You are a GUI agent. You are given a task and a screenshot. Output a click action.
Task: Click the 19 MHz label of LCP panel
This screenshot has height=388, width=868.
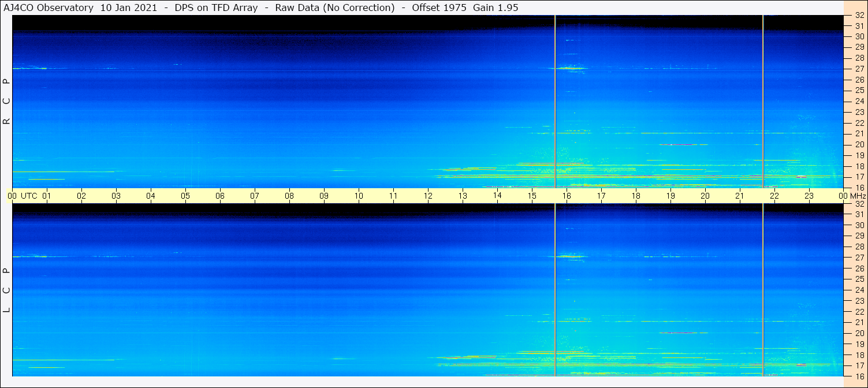click(x=859, y=344)
